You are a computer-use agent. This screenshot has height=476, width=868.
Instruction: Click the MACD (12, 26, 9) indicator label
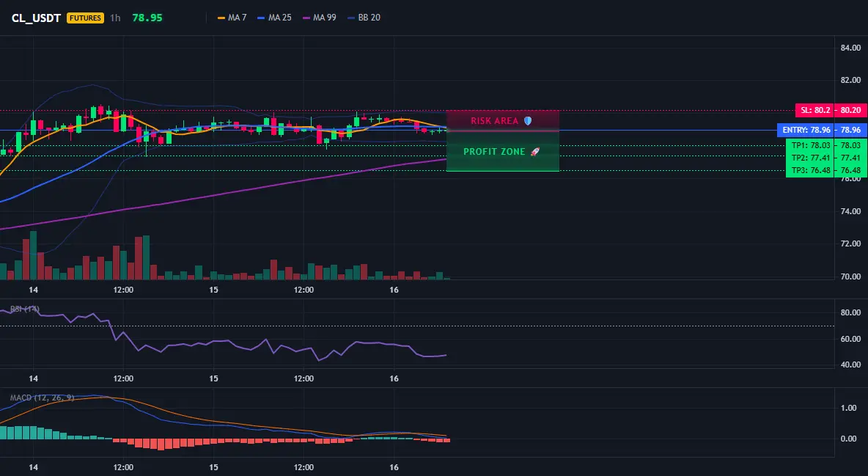pos(42,398)
